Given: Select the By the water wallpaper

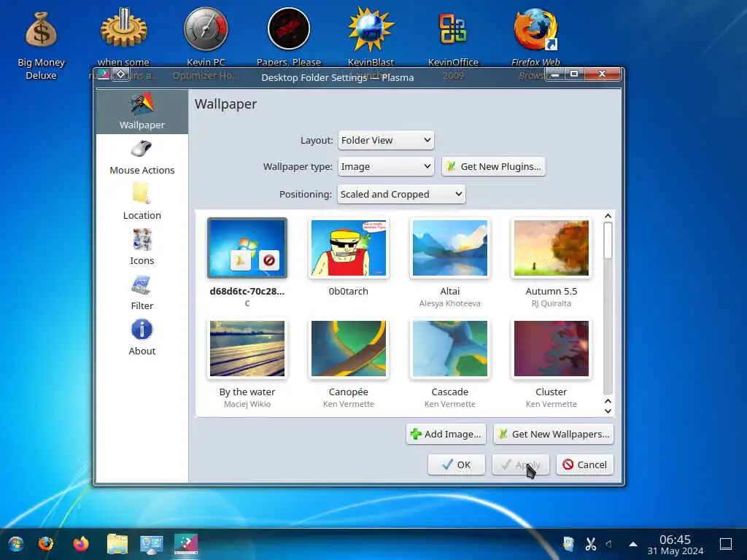Looking at the screenshot, I should (x=247, y=349).
